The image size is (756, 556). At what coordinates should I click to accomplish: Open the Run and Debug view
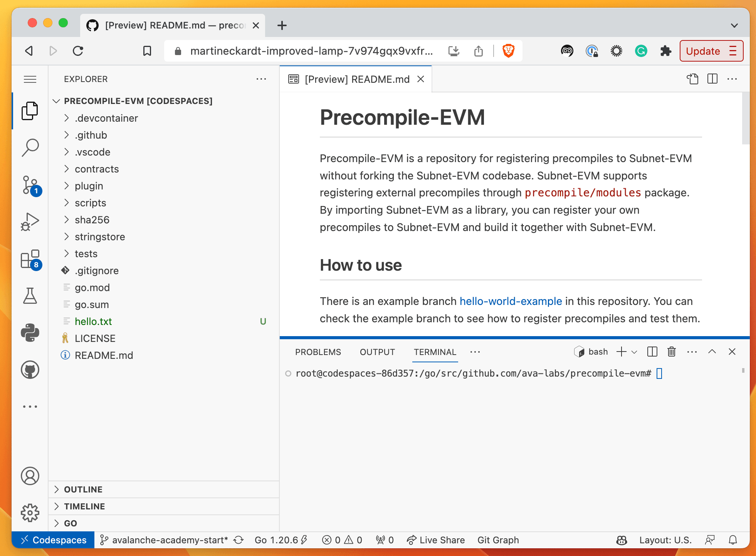pos(30,222)
